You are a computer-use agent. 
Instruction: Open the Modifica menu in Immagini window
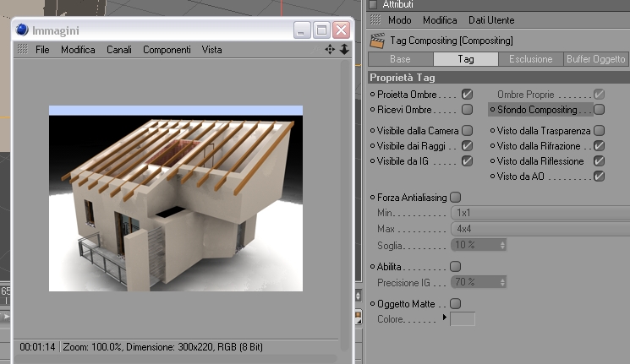point(78,50)
